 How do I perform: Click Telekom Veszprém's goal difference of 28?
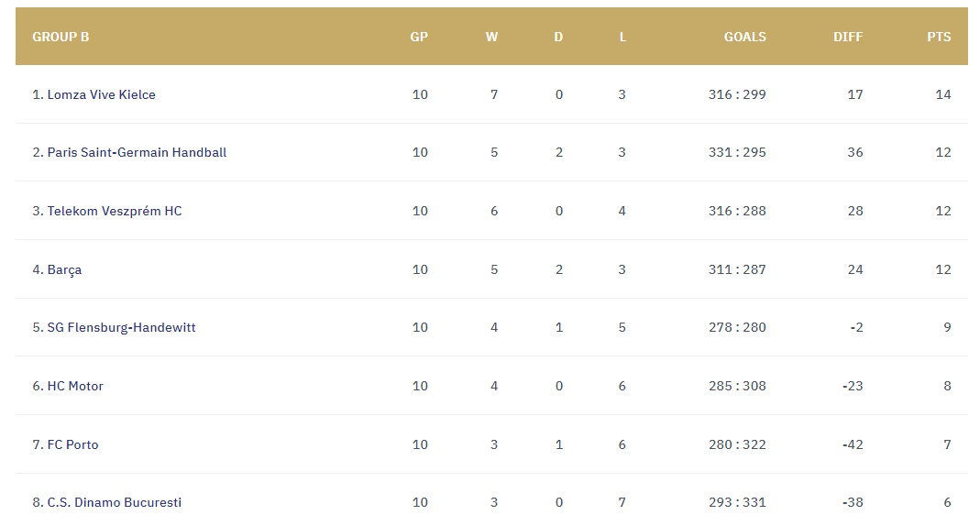pos(855,211)
